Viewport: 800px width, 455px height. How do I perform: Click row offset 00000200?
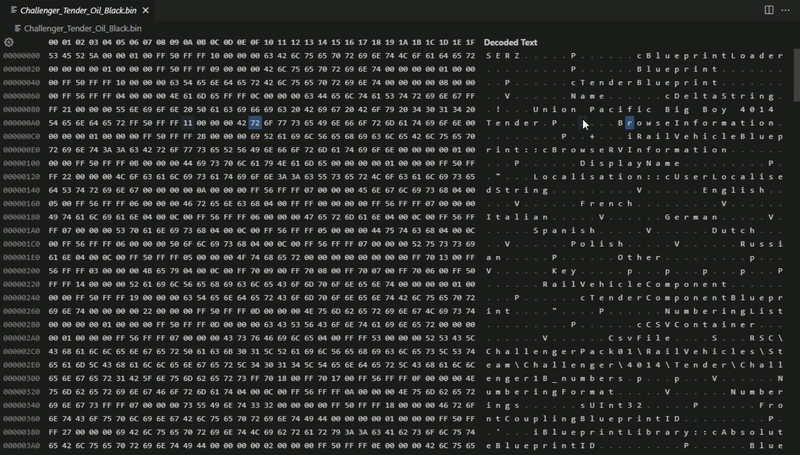pyautogui.click(x=21, y=271)
